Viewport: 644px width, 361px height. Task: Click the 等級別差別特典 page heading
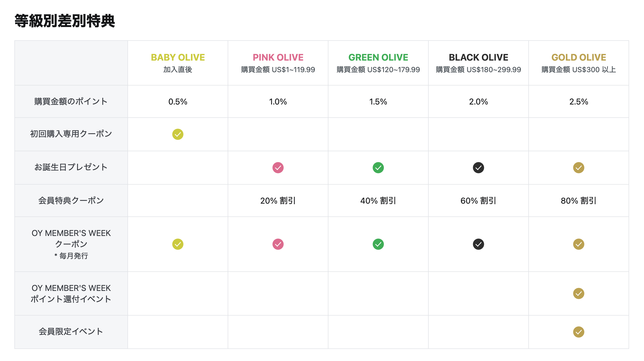(x=65, y=21)
